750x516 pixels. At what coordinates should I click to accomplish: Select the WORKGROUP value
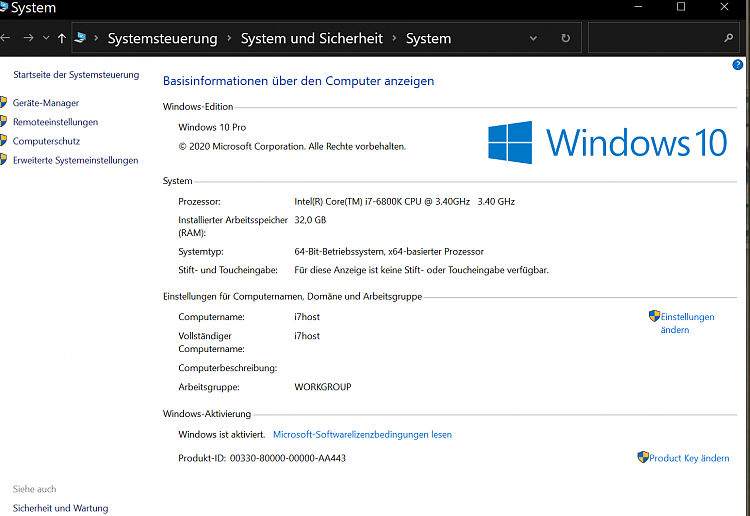(322, 387)
